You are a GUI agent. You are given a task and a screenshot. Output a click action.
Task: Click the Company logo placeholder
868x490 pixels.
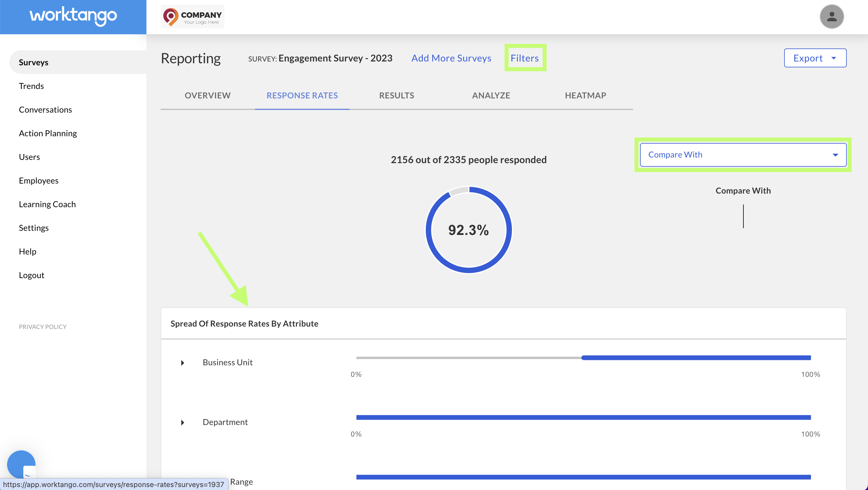coord(192,17)
